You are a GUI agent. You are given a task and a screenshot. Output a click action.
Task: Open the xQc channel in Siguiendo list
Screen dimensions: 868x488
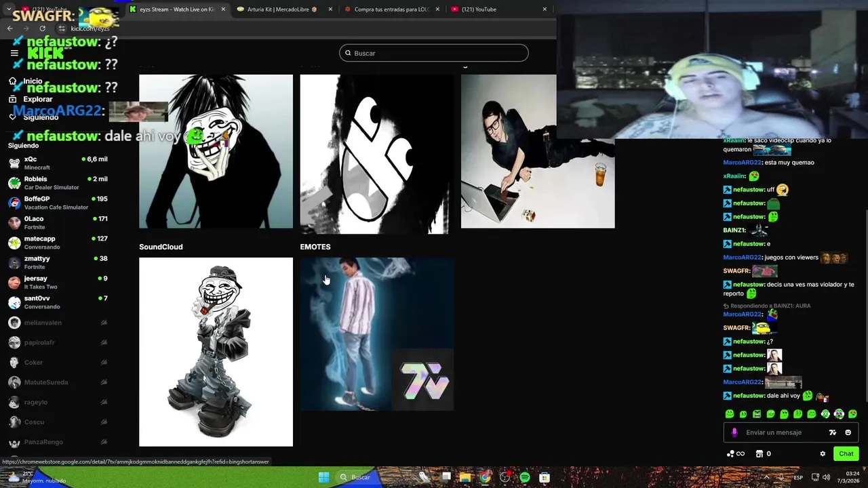click(58, 163)
